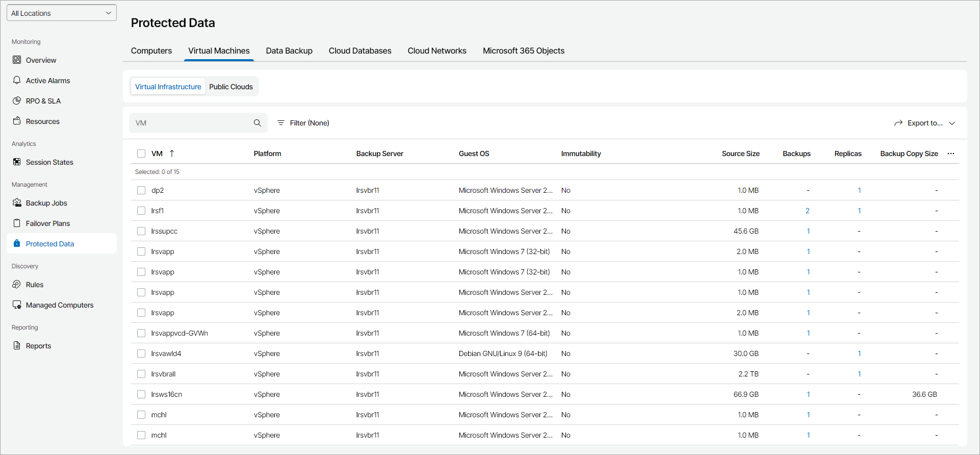This screenshot has height=455, width=980.
Task: Focus the VM search field
Action: coord(191,123)
